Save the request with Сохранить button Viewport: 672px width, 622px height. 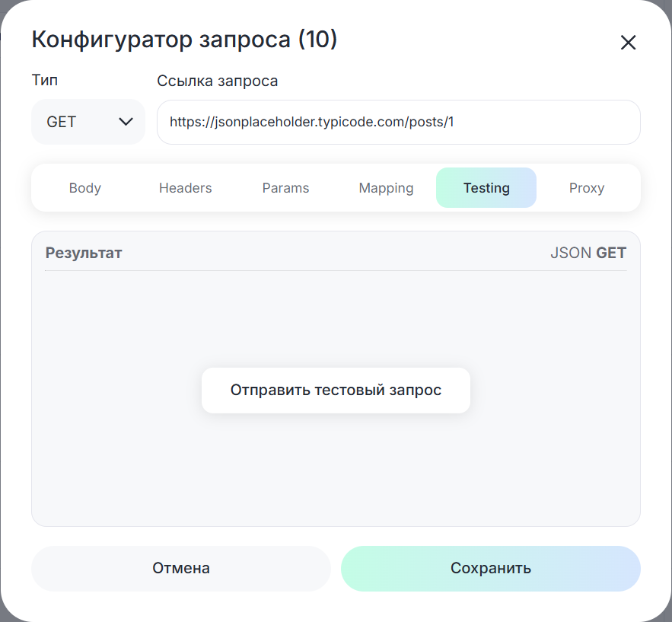491,569
